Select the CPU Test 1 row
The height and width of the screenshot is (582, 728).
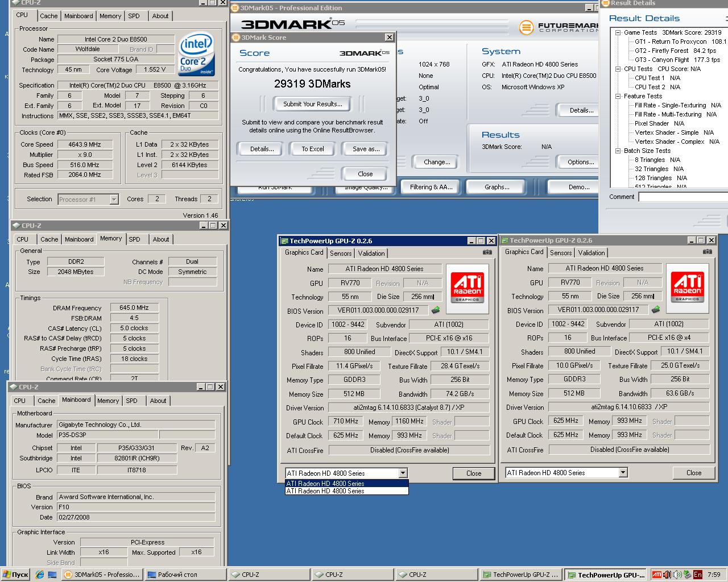point(657,78)
